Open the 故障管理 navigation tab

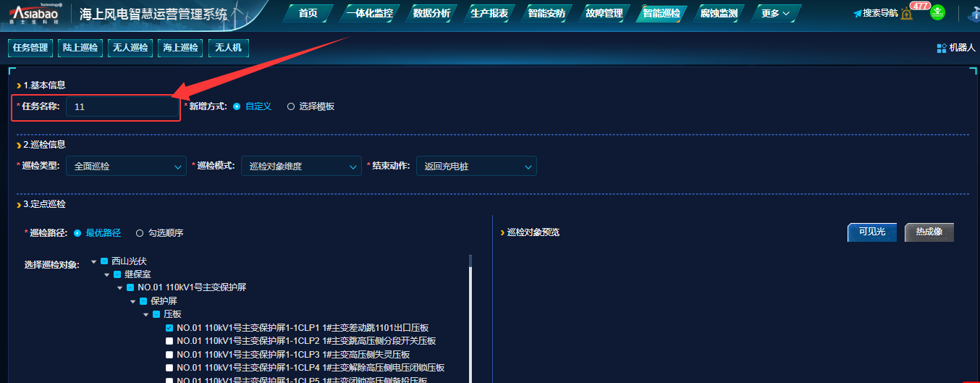(604, 13)
